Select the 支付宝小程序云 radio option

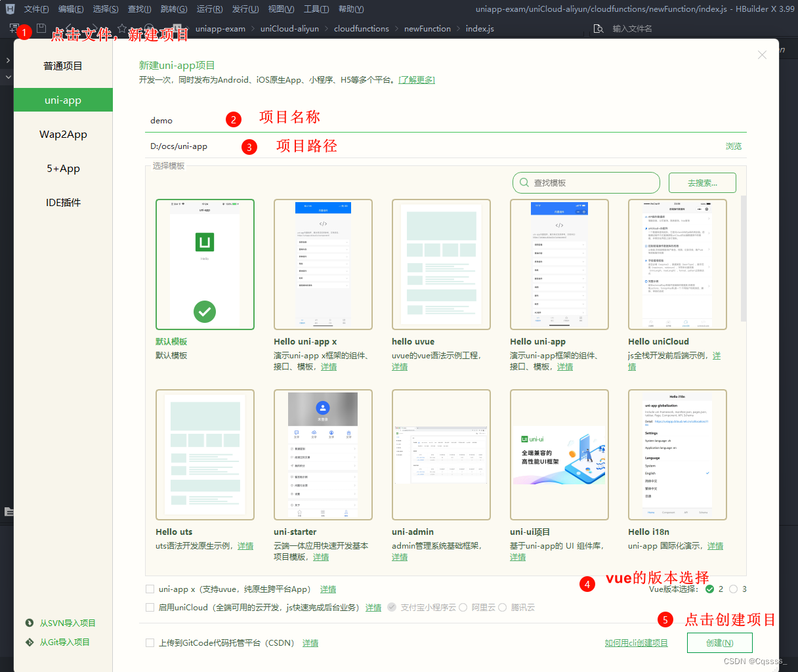tap(392, 608)
